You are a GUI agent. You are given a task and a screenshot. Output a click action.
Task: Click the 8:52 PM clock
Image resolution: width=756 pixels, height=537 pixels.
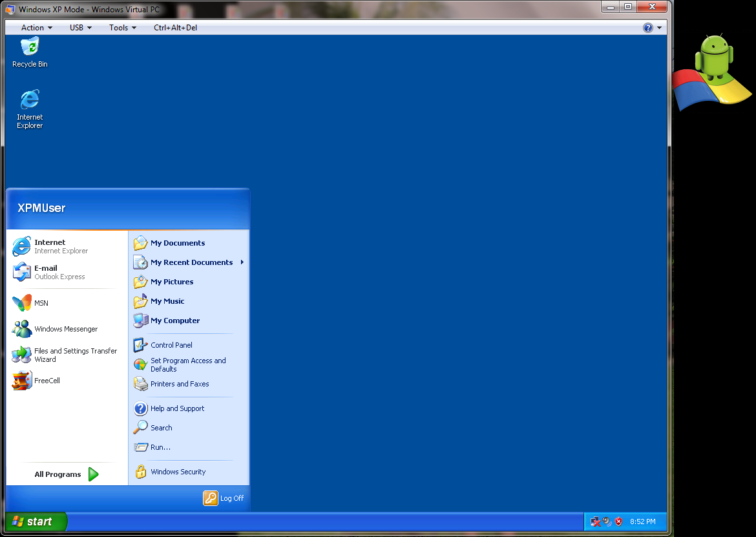pos(643,521)
